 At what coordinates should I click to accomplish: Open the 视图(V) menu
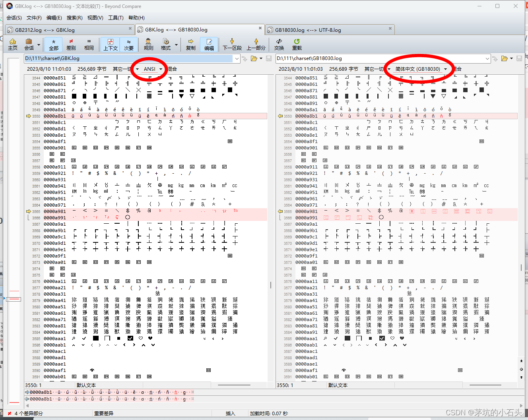[95, 17]
